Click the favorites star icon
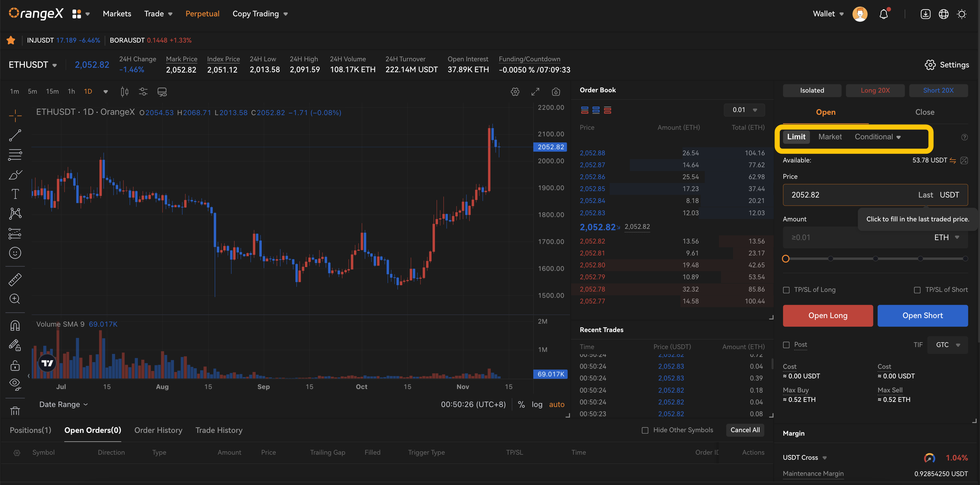This screenshot has width=980, height=485. click(11, 40)
